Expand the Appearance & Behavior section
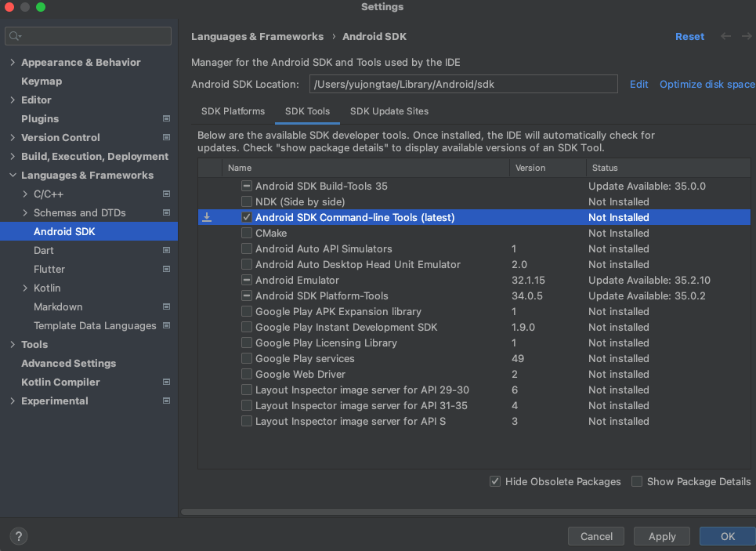756x551 pixels. pos(13,63)
